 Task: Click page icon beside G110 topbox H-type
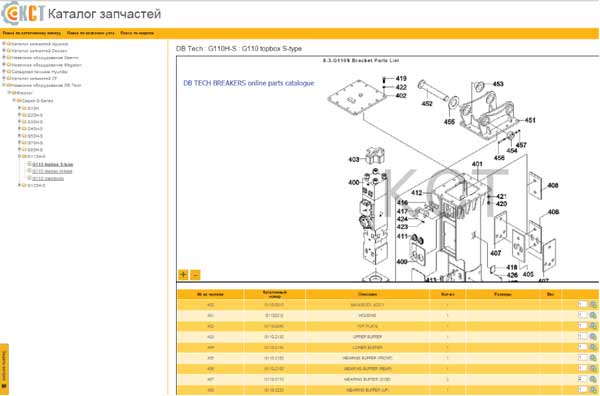pos(29,171)
